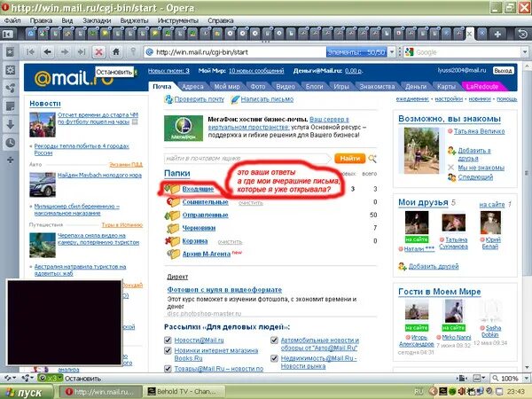
Task: Open the Сомнительные folder link
Action: tap(205, 202)
